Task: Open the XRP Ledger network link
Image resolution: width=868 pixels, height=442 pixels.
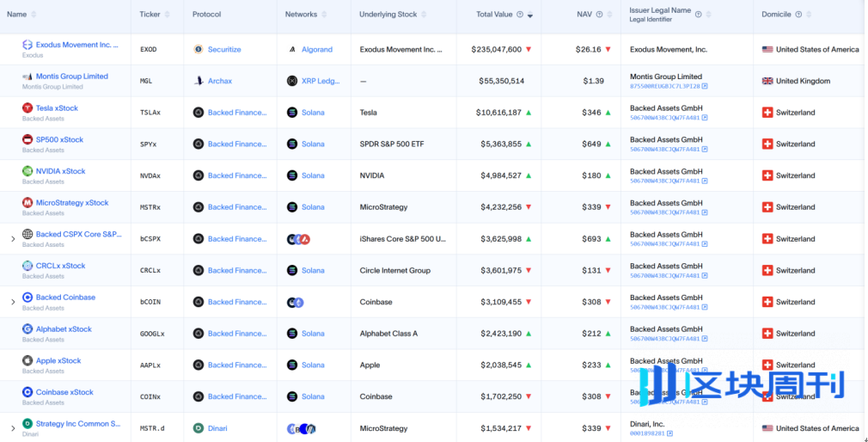Action: coord(321,81)
